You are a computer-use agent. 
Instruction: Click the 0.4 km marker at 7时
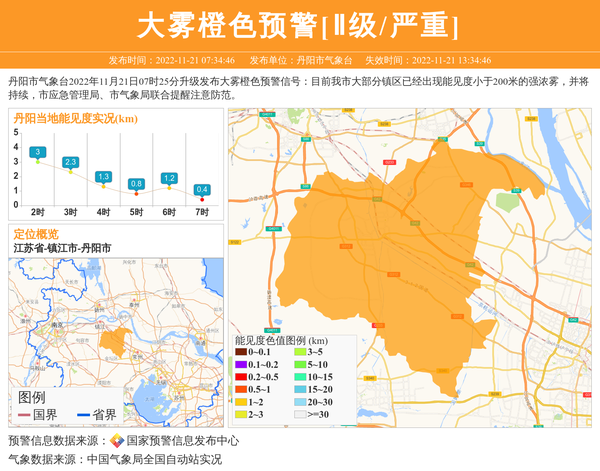[x=202, y=189]
